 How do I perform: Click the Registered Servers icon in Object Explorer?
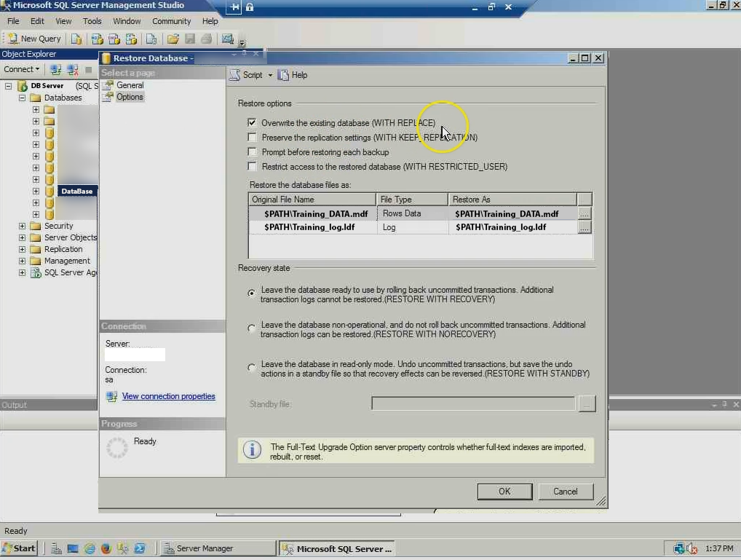click(56, 69)
